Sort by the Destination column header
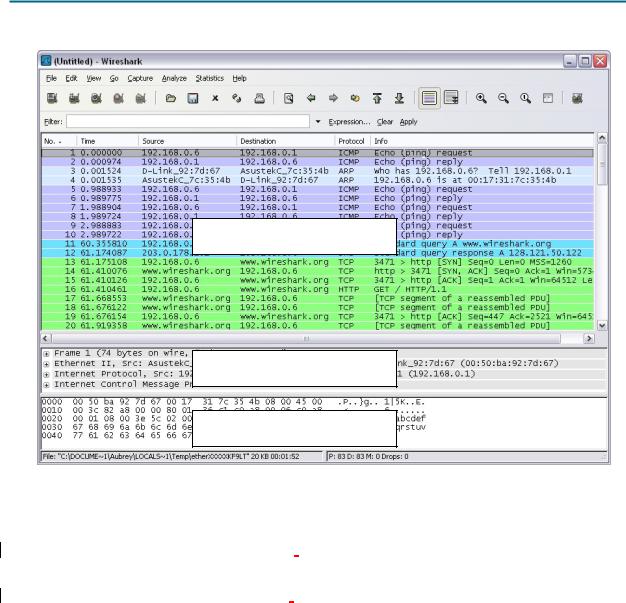 (x=285, y=141)
